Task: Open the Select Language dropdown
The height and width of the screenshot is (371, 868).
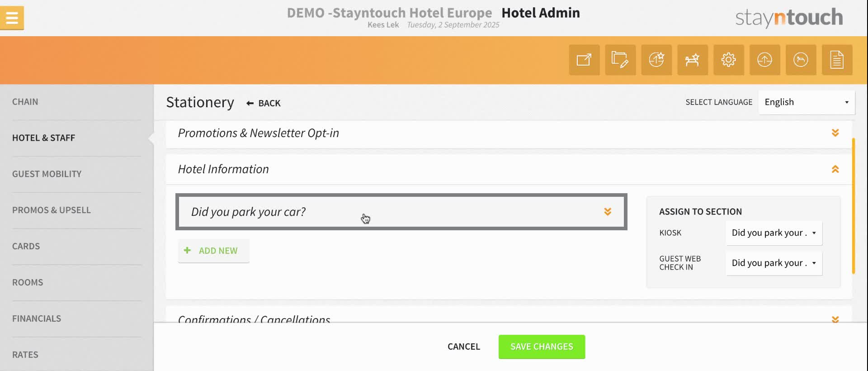Action: click(x=807, y=102)
